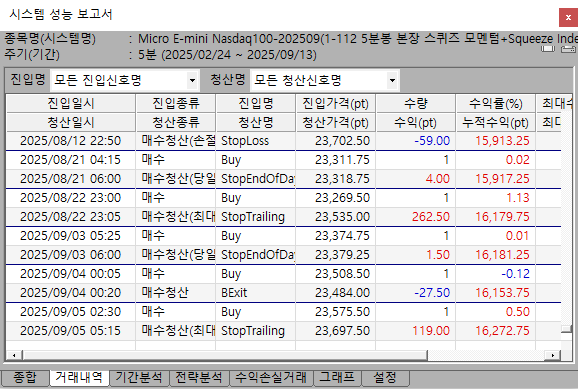The height and width of the screenshot is (389, 578).
Task: Click the 262.50 profit value
Action: point(431,217)
